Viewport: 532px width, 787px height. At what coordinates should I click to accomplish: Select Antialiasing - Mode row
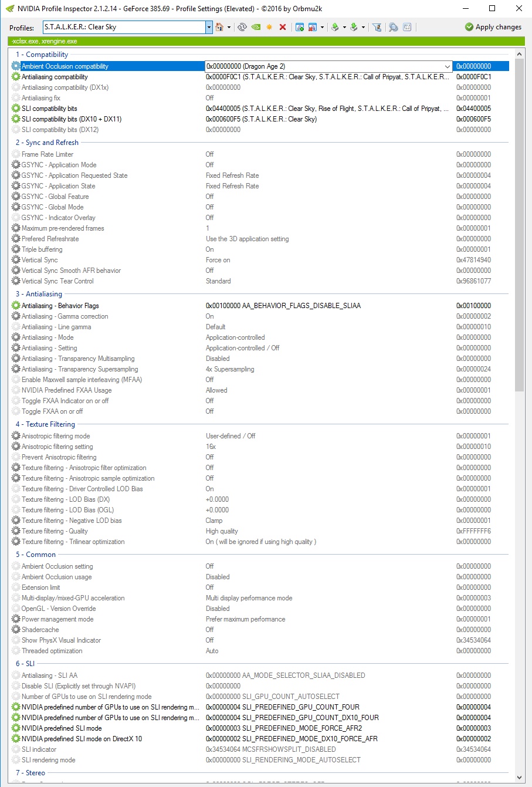[259, 337]
